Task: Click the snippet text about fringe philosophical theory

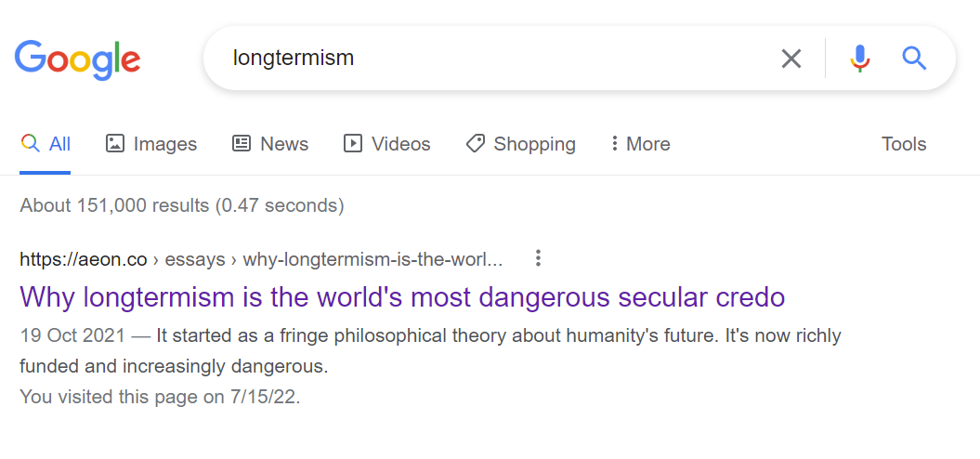Action: pyautogui.click(x=431, y=351)
